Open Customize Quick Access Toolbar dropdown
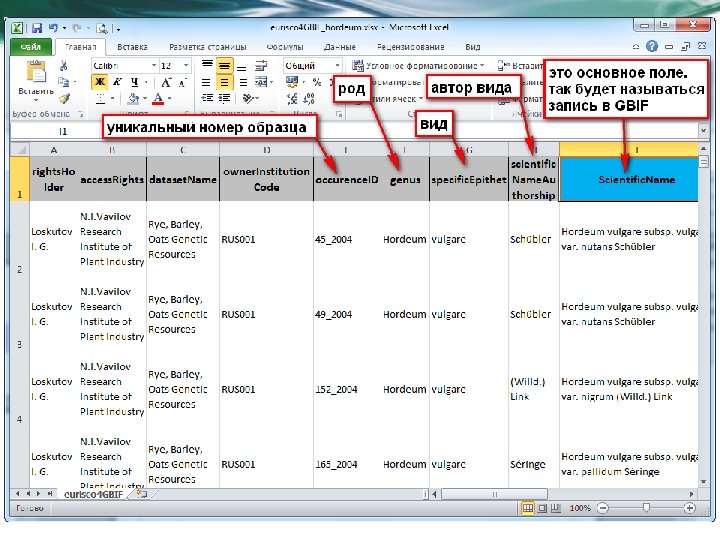Image resolution: width=720 pixels, height=540 pixels. pos(118,29)
